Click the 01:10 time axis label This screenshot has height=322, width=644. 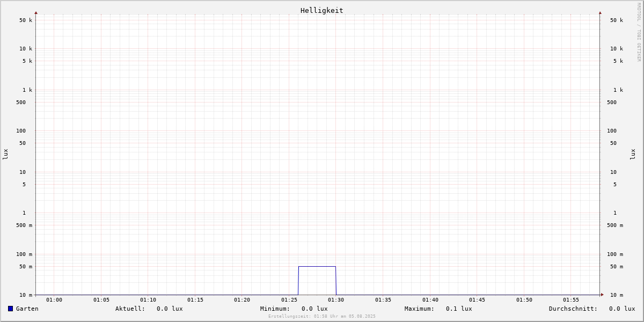pos(148,300)
